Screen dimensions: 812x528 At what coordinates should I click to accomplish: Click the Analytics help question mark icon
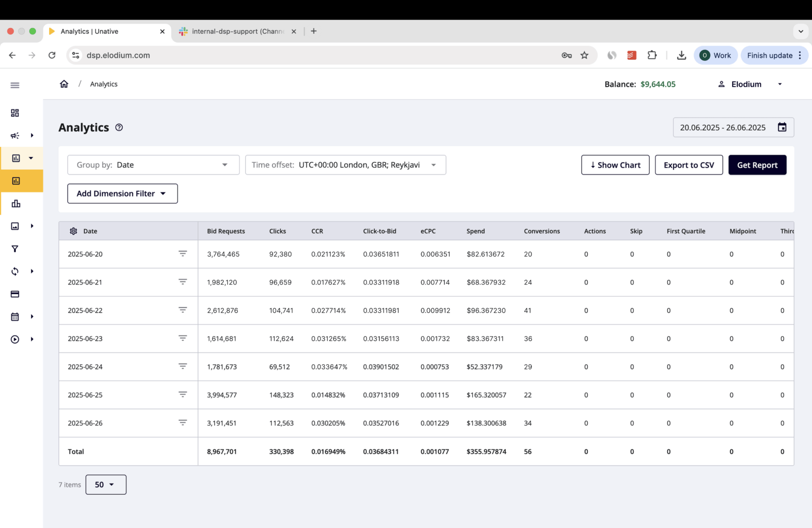pos(119,127)
